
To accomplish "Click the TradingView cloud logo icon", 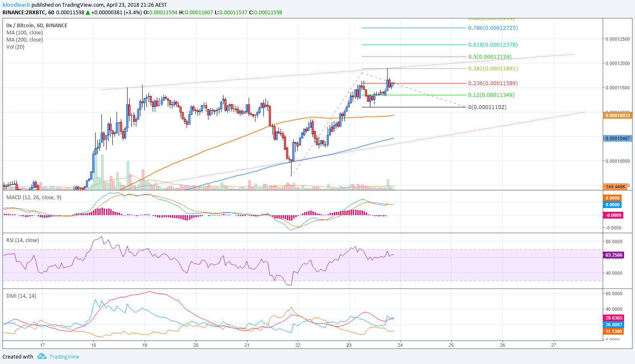I will pos(42,356).
